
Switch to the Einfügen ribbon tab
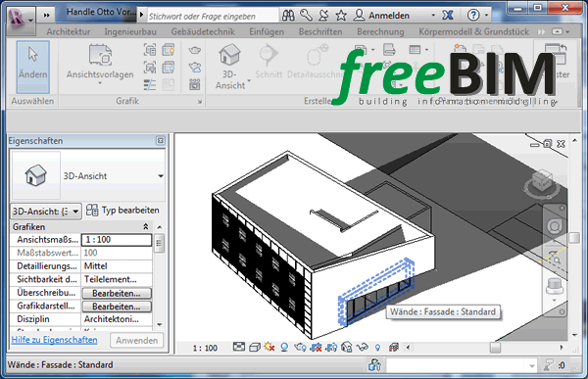[x=267, y=32]
